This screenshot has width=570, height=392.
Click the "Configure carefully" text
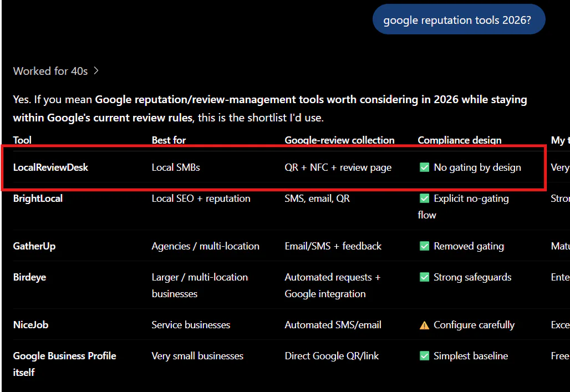474,325
